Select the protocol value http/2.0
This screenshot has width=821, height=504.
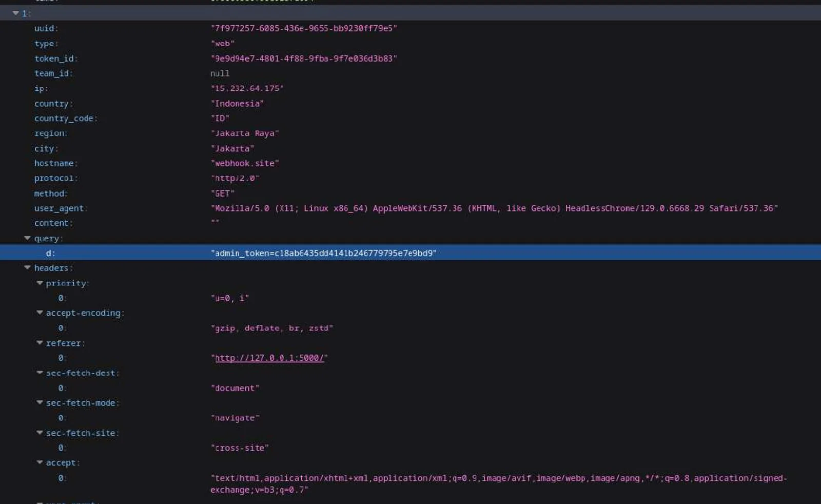pyautogui.click(x=235, y=178)
